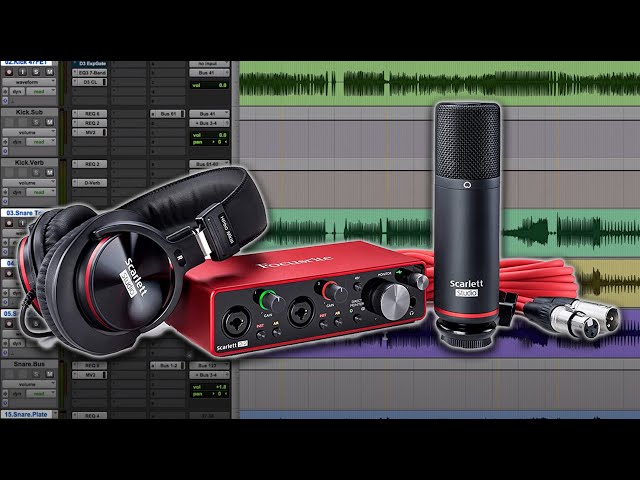Solo the Kick.Verb track
The width and height of the screenshot is (640, 480).
36,172
